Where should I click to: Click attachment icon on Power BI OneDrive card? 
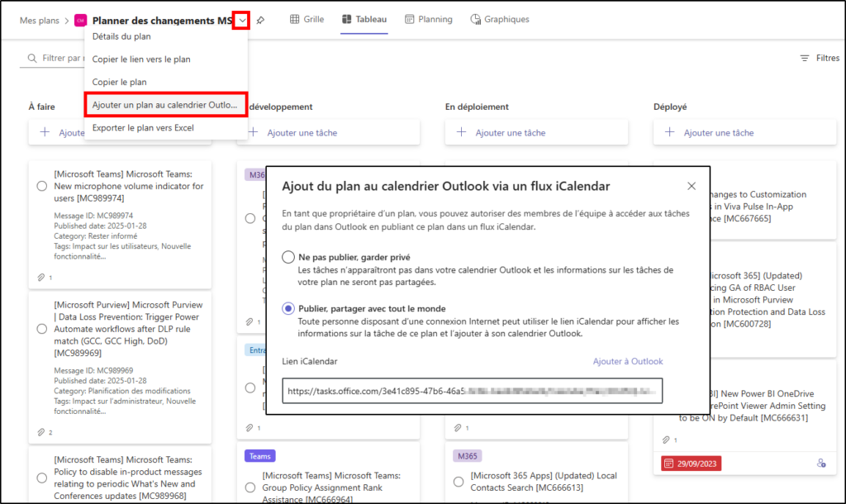coord(666,440)
